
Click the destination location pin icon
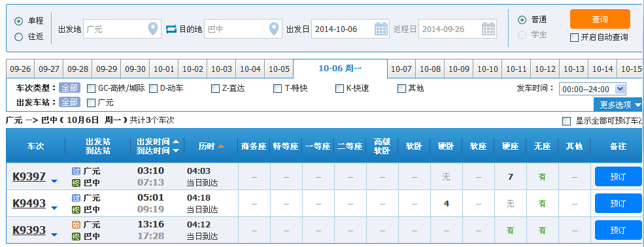tap(274, 29)
